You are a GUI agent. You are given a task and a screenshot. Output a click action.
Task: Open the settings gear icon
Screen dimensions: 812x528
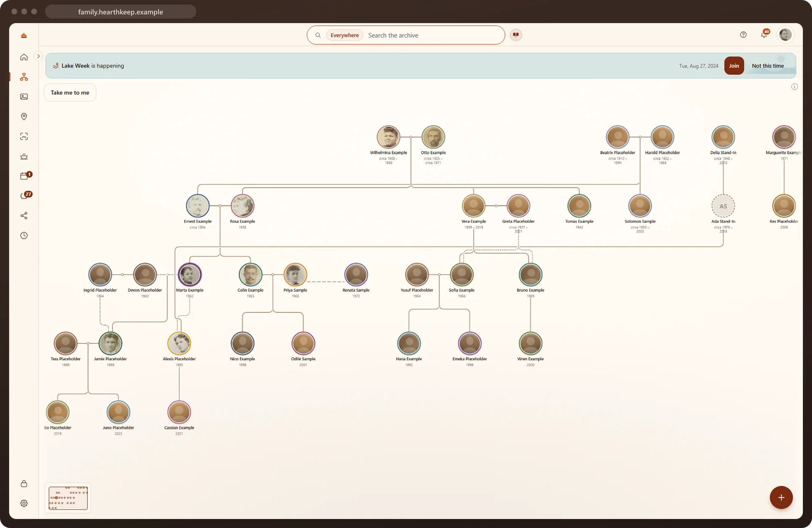click(24, 503)
